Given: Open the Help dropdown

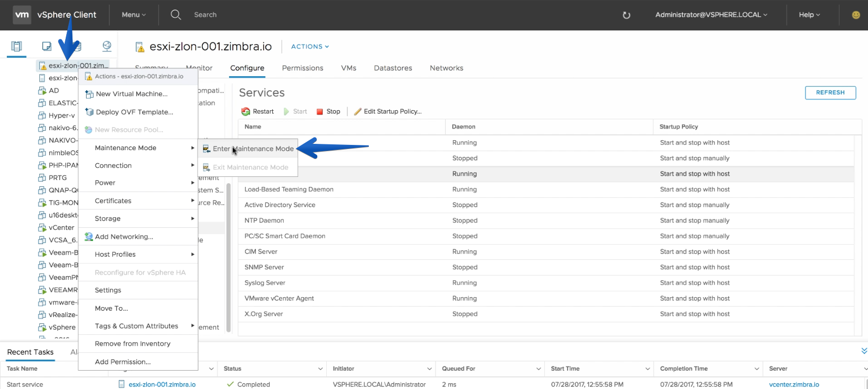Looking at the screenshot, I should [809, 15].
